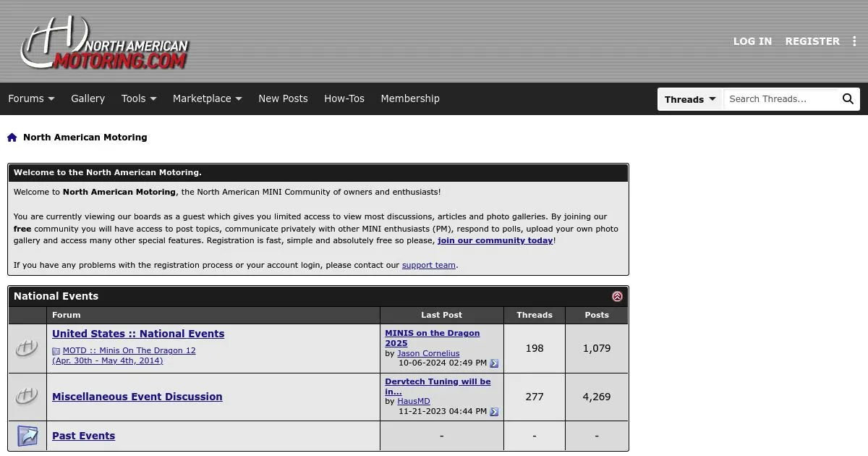The width and height of the screenshot is (868, 456).
Task: Click the Past Events redirect icon
Action: coord(27,436)
